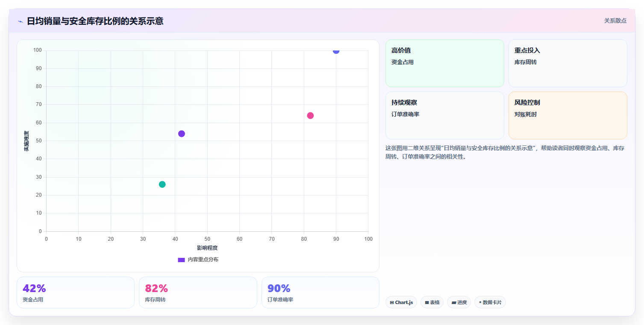Click the Chart.js tag chip
The height and width of the screenshot is (325, 644).
401,302
